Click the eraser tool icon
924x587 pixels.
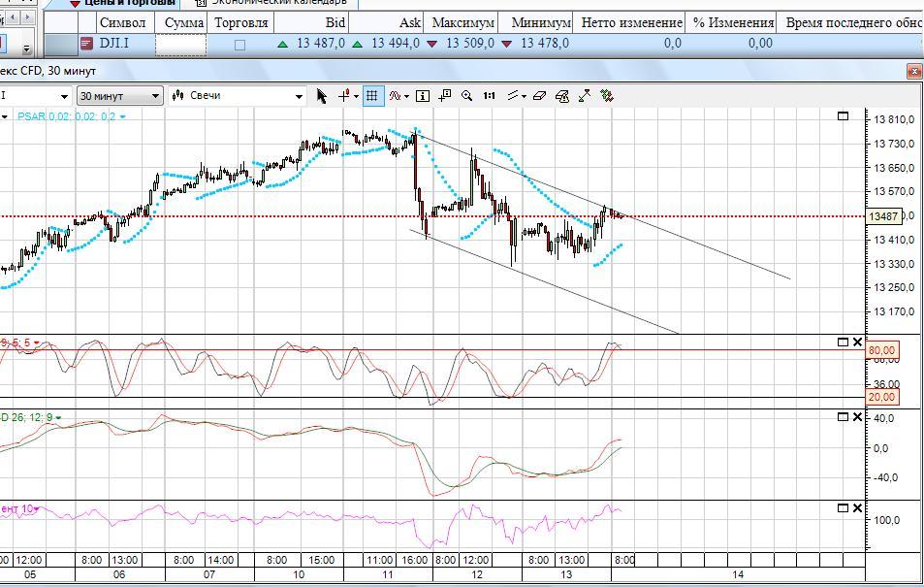point(539,96)
